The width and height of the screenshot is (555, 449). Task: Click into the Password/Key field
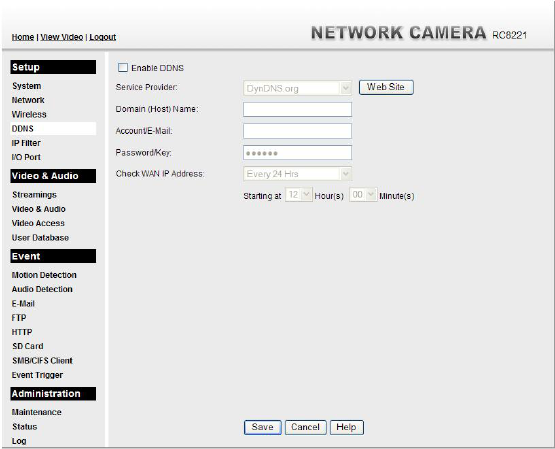[x=297, y=152]
